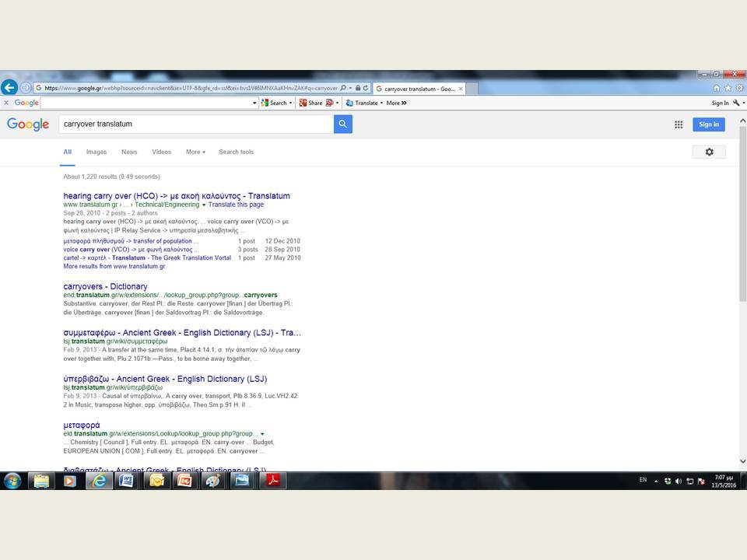This screenshot has width=747, height=560.
Task: Close the 'carryover translatum' browser tab
Action: (461, 89)
